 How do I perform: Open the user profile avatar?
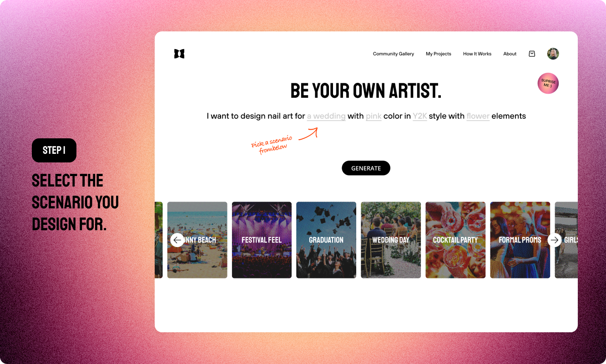pyautogui.click(x=553, y=54)
